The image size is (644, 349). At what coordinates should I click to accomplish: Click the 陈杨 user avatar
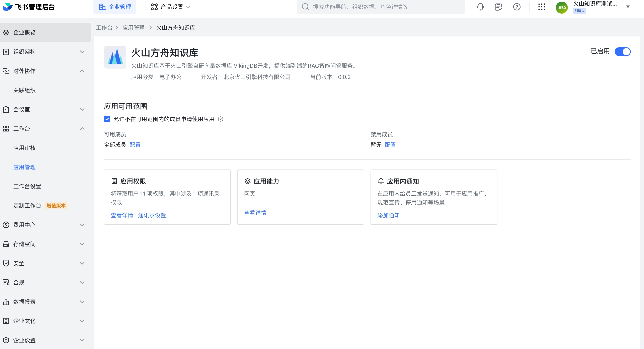[562, 7]
